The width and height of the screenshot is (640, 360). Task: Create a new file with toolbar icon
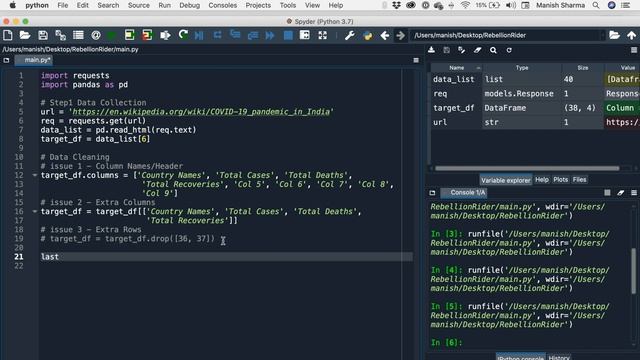[8, 36]
